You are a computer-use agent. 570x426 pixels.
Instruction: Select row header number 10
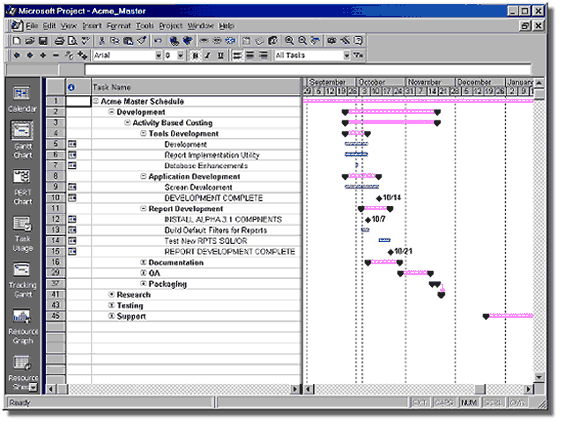pos(56,198)
